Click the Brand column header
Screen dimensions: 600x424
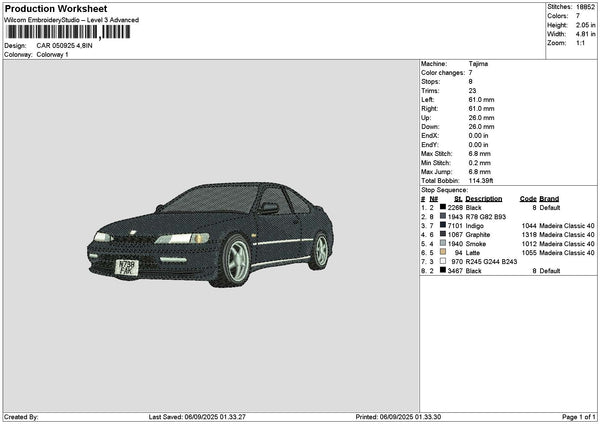coord(549,199)
